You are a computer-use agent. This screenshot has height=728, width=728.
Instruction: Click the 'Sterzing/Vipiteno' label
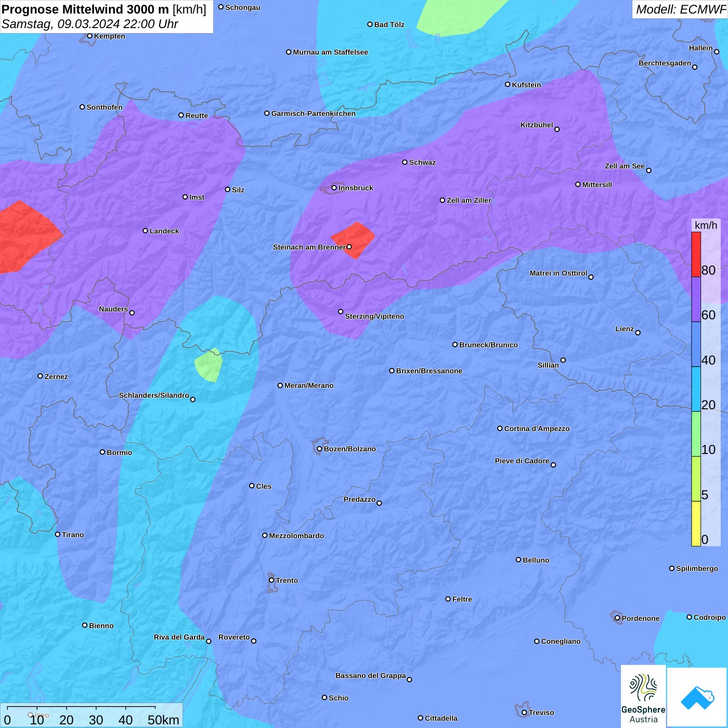[374, 316]
